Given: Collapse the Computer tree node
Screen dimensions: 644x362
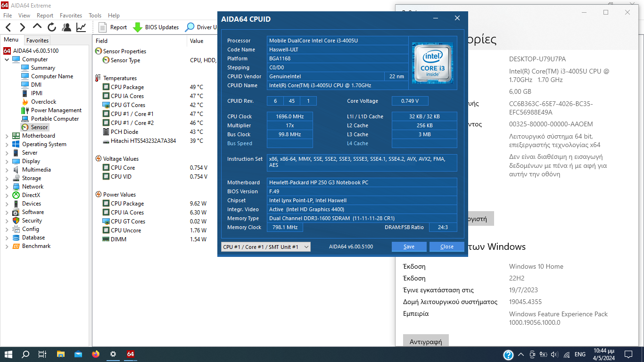Looking at the screenshot, I should pos(7,59).
